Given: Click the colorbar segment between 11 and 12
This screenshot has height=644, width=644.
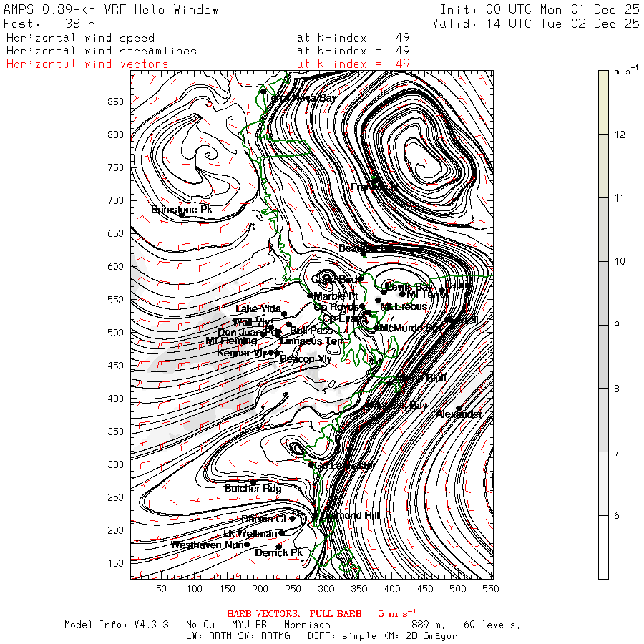Looking at the screenshot, I should point(603,166).
